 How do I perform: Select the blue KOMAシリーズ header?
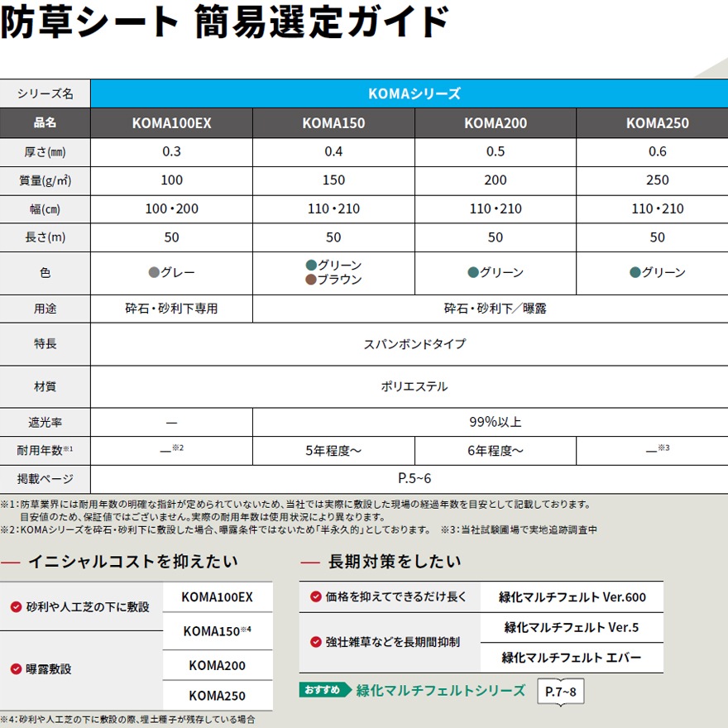click(x=409, y=93)
